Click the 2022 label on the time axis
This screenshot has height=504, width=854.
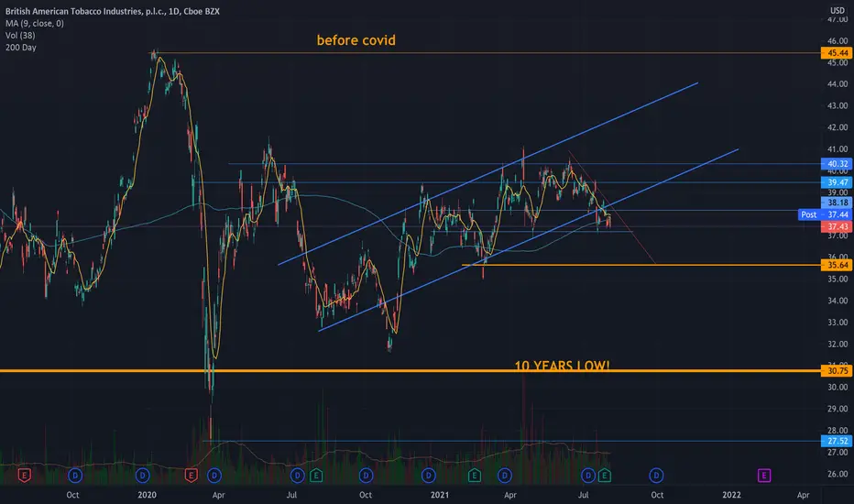click(x=731, y=495)
